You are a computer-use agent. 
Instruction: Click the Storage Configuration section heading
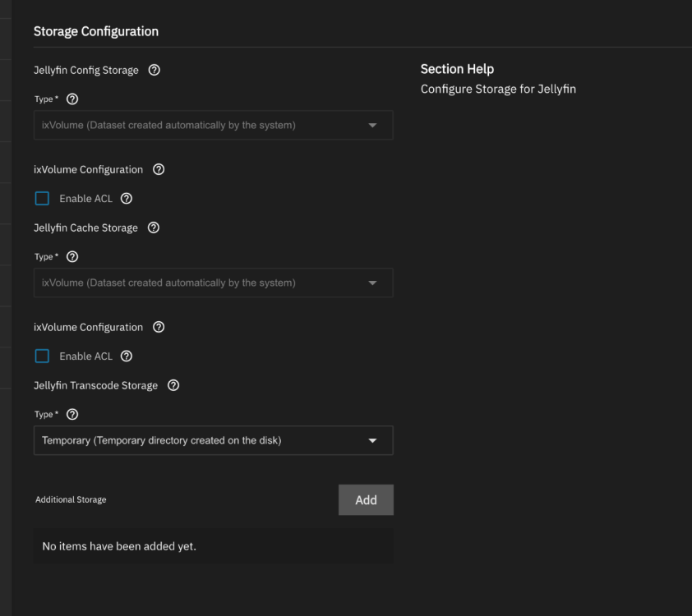(95, 31)
